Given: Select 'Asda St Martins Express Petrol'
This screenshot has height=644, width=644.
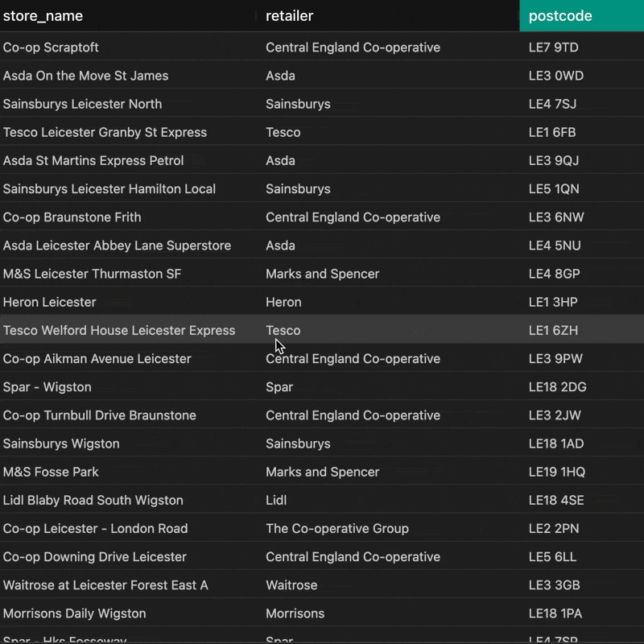Looking at the screenshot, I should (93, 160).
